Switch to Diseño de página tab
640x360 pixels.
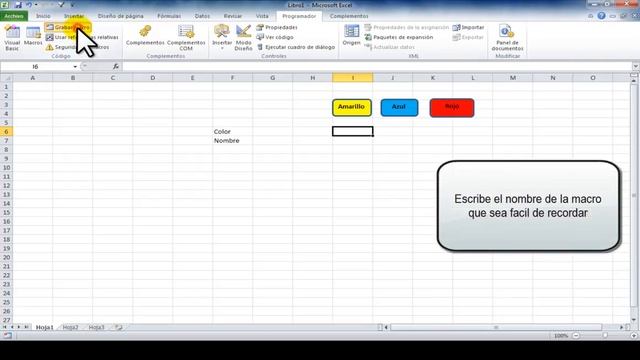pyautogui.click(x=121, y=16)
